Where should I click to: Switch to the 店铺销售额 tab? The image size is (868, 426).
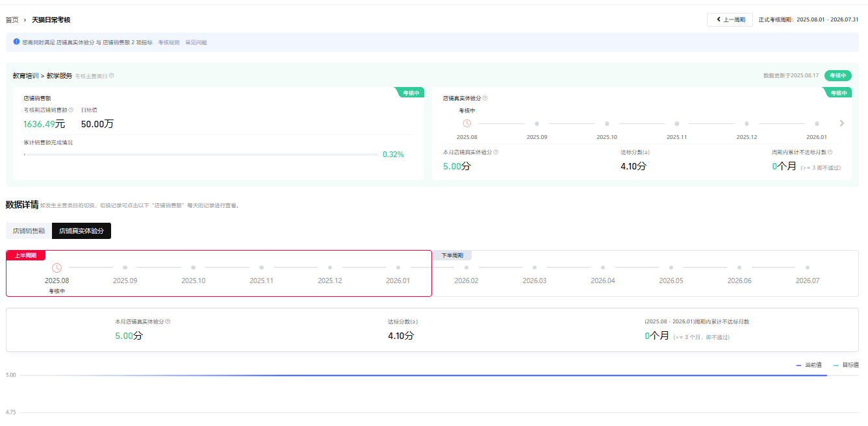pos(29,231)
